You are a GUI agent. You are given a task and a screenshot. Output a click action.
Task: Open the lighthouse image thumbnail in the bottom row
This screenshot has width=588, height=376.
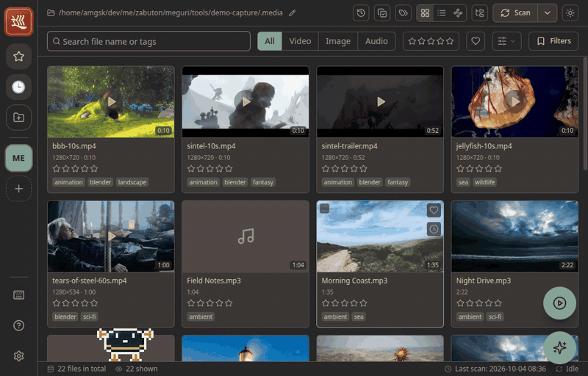[245, 348]
